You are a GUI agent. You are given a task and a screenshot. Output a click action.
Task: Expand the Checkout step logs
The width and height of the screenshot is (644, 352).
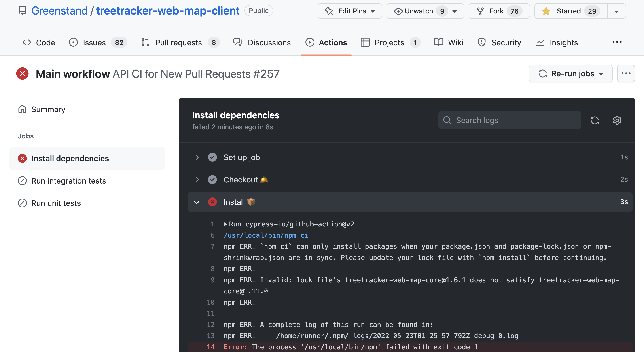click(197, 180)
